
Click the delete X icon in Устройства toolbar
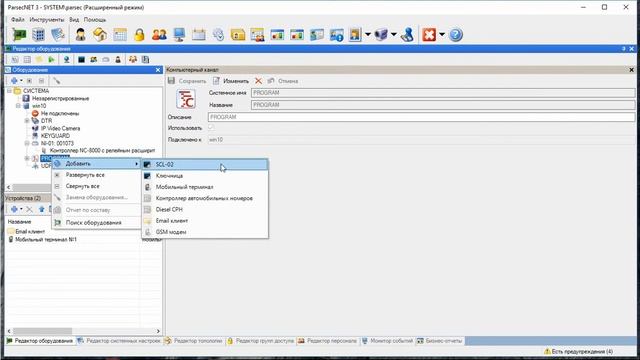click(x=29, y=209)
